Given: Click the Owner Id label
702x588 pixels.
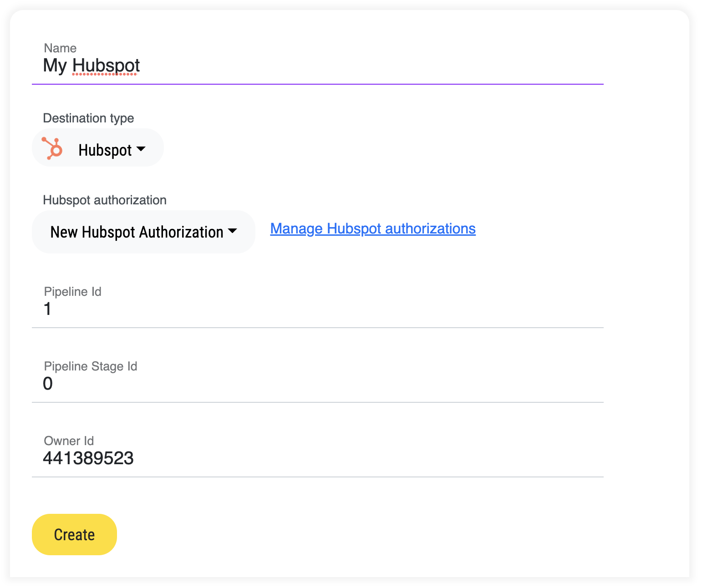Looking at the screenshot, I should tap(69, 441).
